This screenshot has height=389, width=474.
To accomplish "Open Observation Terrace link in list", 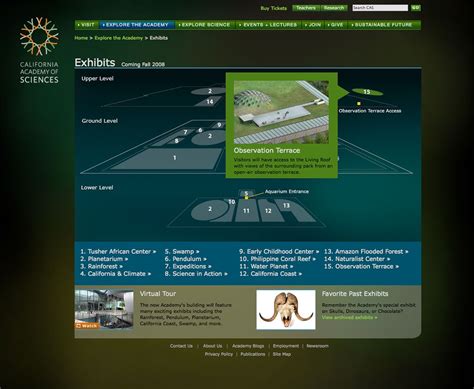I will (x=361, y=266).
